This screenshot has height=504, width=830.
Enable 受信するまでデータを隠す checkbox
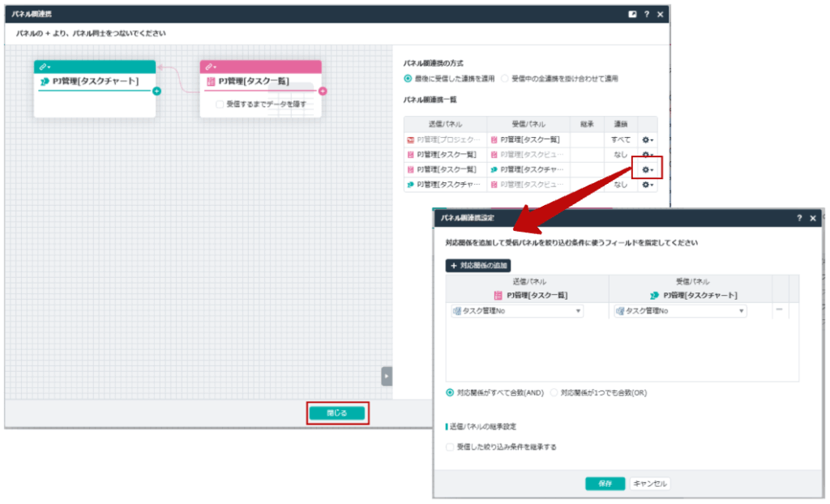(220, 105)
